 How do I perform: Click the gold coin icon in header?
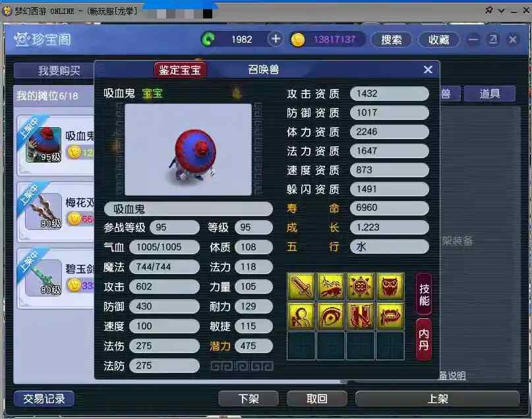(x=298, y=40)
